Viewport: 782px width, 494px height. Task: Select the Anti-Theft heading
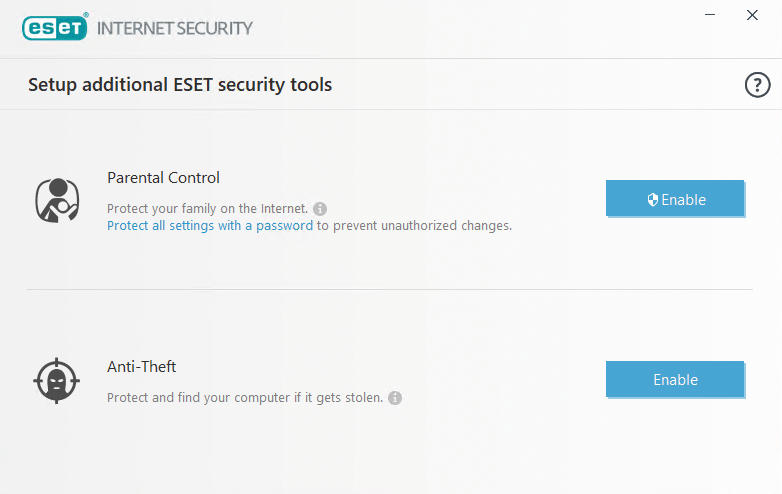(x=142, y=367)
